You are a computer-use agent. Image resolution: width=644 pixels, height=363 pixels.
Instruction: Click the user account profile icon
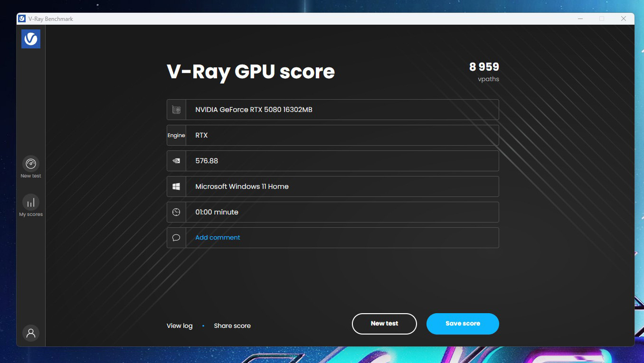point(31,333)
